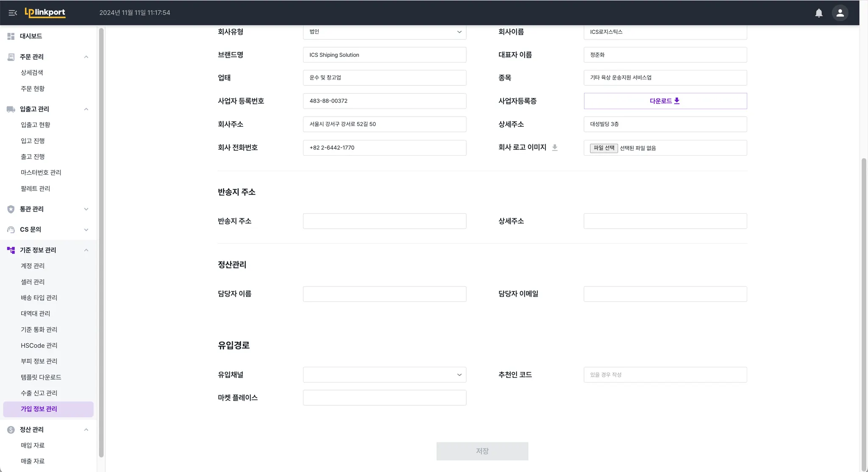This screenshot has width=868, height=472.
Task: Go to the 셀러 관리 page
Action: point(33,282)
